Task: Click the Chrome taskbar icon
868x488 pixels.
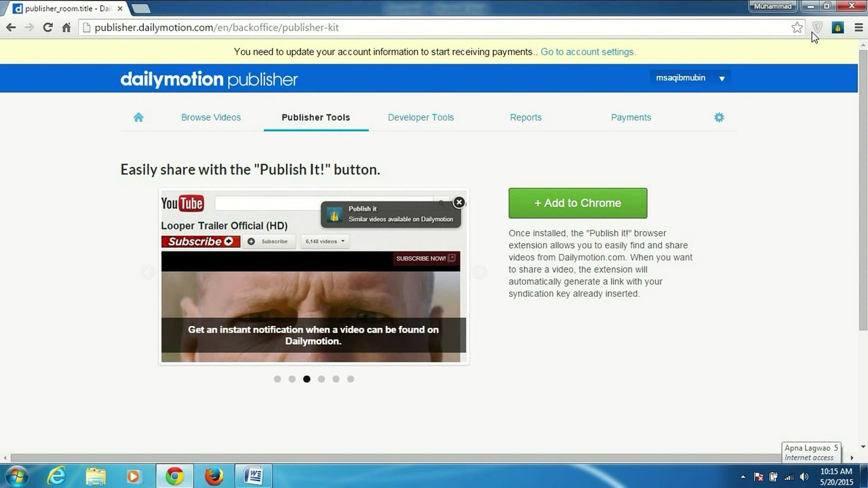Action: click(174, 476)
